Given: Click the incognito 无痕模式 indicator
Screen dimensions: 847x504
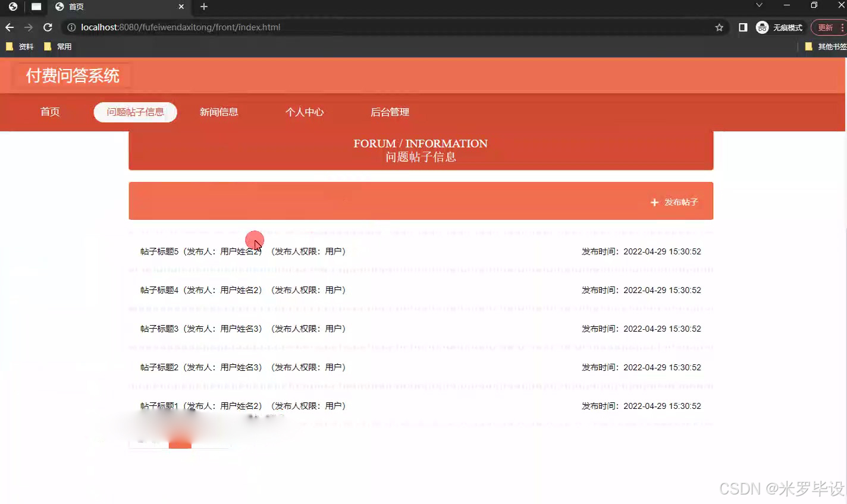Looking at the screenshot, I should (779, 27).
